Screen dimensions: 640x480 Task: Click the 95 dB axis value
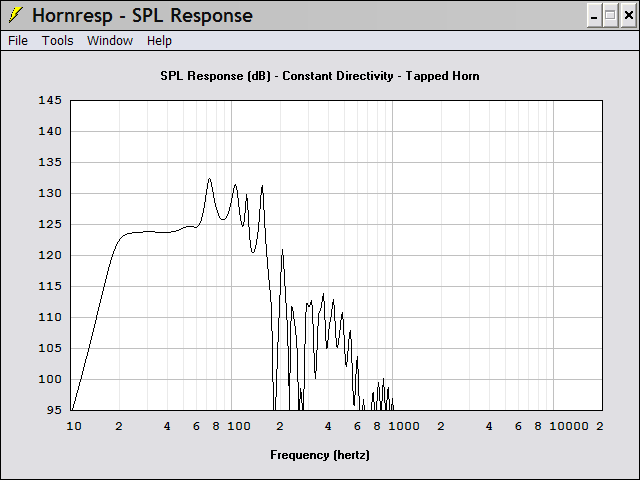pyautogui.click(x=54, y=410)
